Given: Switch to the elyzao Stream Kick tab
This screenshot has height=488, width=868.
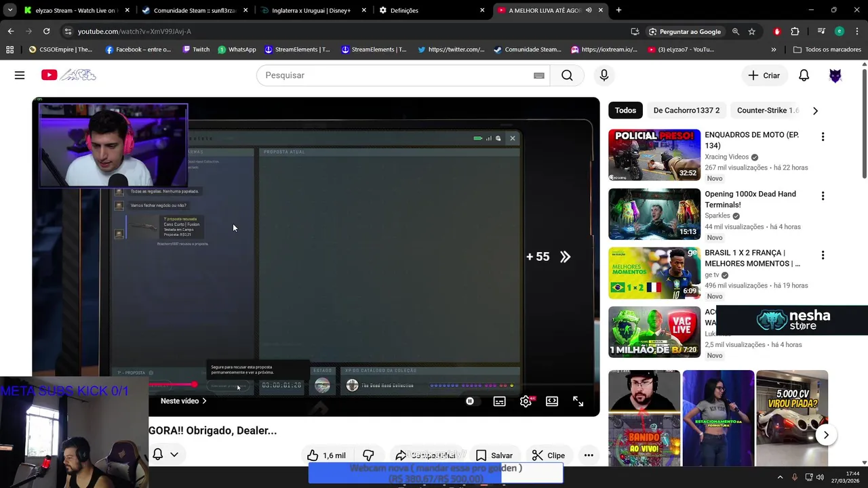Looking at the screenshot, I should [x=76, y=10].
